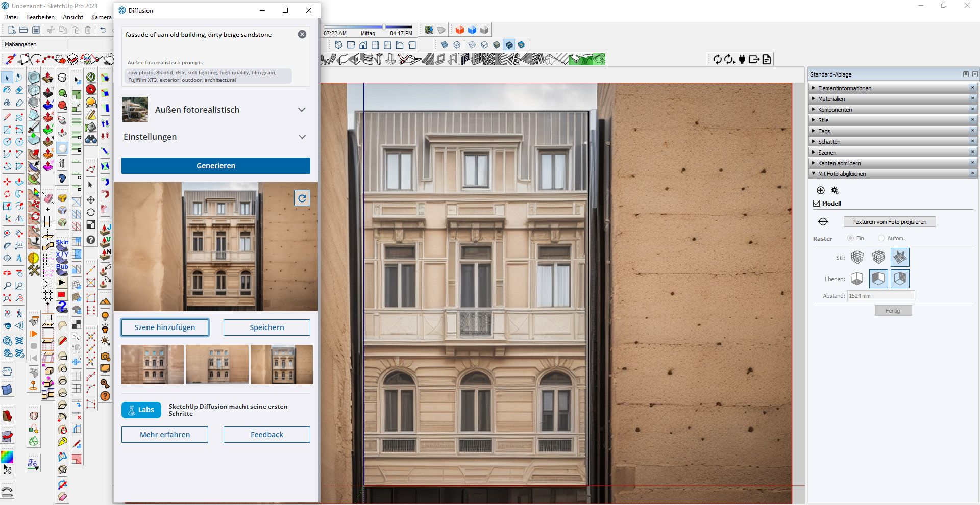Expand the Einstellungen section
Image resolution: width=980 pixels, height=505 pixels.
[x=302, y=137]
